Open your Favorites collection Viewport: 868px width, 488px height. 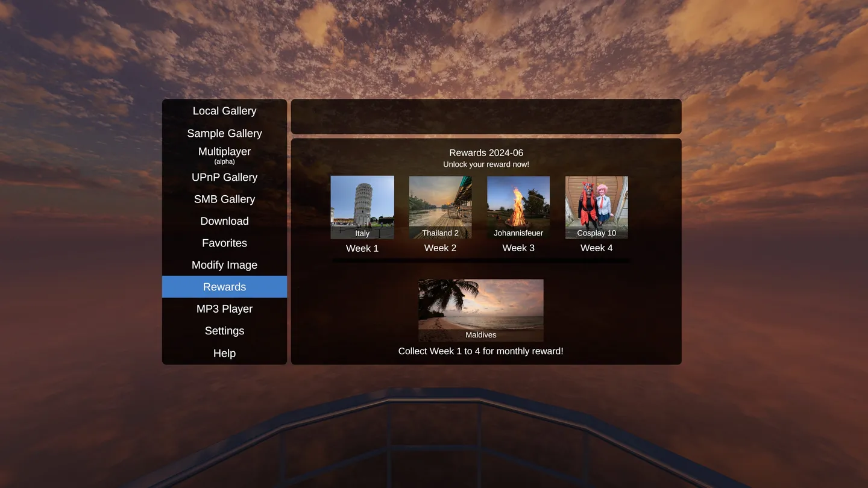point(224,243)
